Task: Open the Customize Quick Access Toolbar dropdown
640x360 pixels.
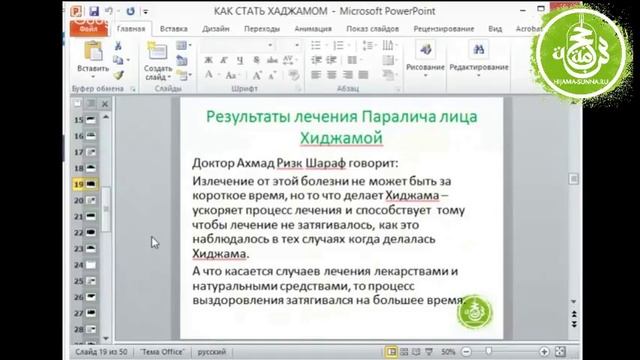Action: pos(146,11)
